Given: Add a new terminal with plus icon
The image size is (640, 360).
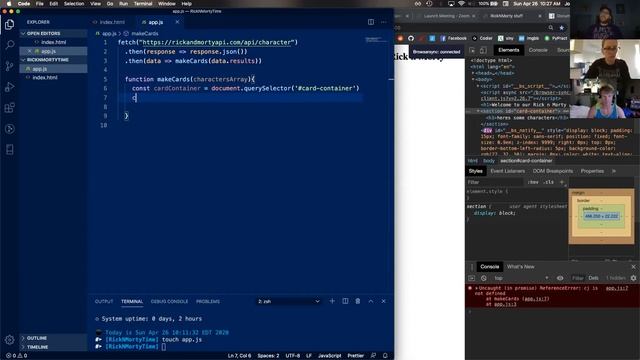Looking at the screenshot, I should 332,301.
